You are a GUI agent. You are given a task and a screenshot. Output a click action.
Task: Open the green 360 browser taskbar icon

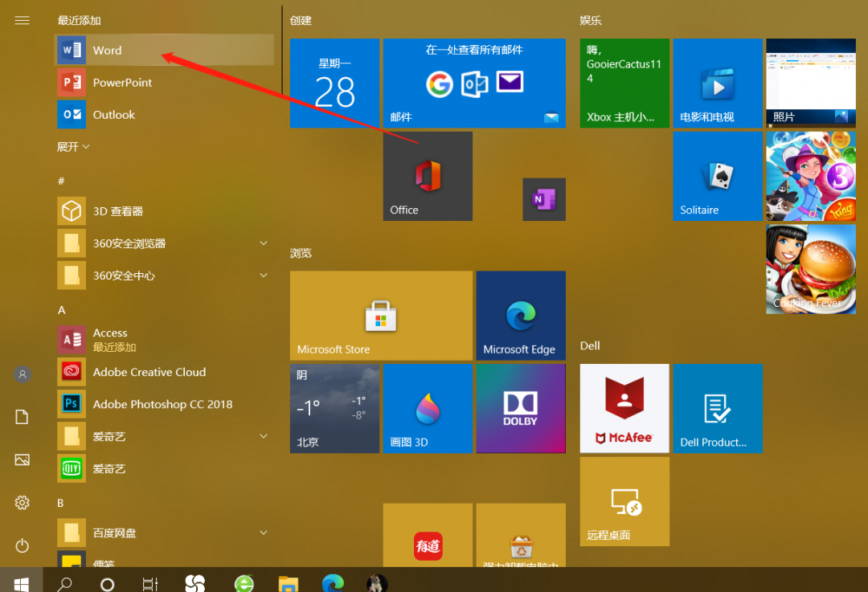244,582
